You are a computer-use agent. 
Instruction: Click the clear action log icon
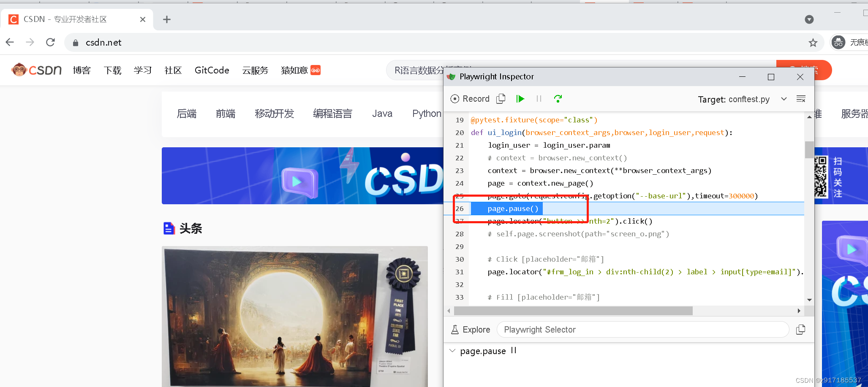pos(801,98)
